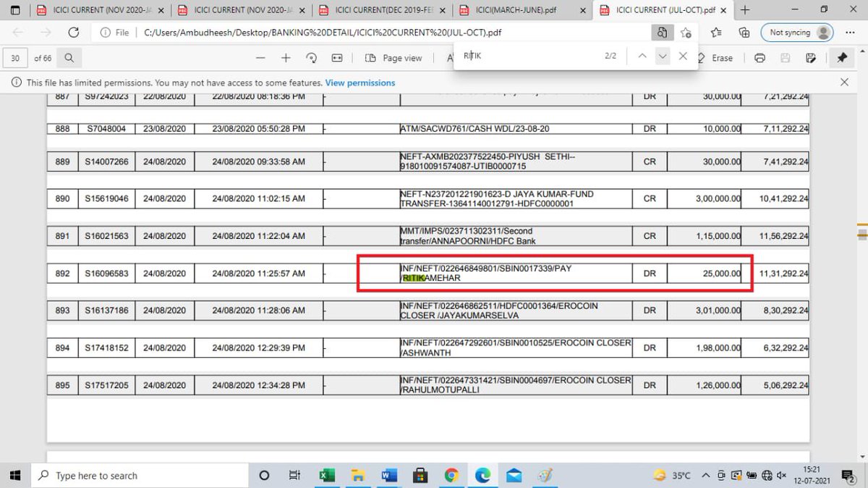Select the balance 11,56,292.24
This screenshot has width=868, height=488.
click(x=784, y=236)
